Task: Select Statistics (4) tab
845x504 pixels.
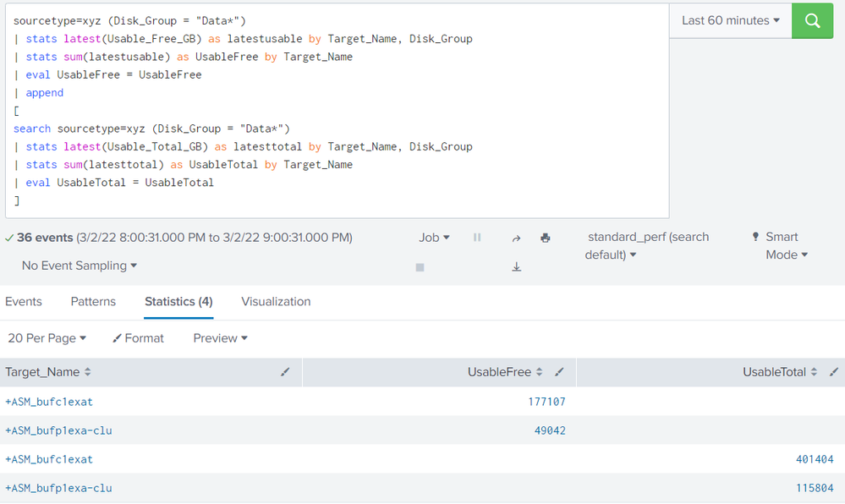Action: click(178, 301)
